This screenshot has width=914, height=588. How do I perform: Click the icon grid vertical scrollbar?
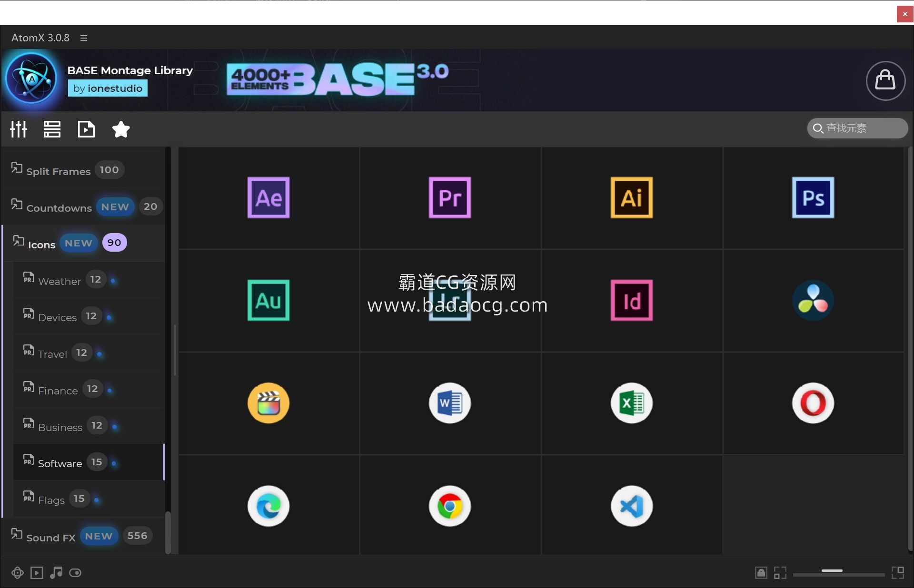click(910, 350)
